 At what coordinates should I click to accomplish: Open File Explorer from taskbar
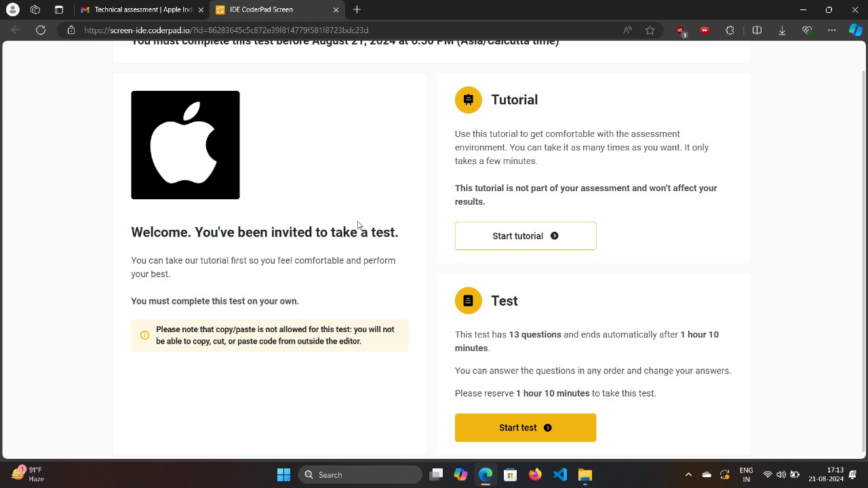point(585,474)
